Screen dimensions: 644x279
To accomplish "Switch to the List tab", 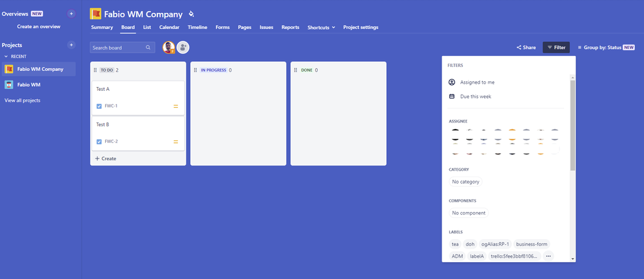I will click(x=147, y=28).
